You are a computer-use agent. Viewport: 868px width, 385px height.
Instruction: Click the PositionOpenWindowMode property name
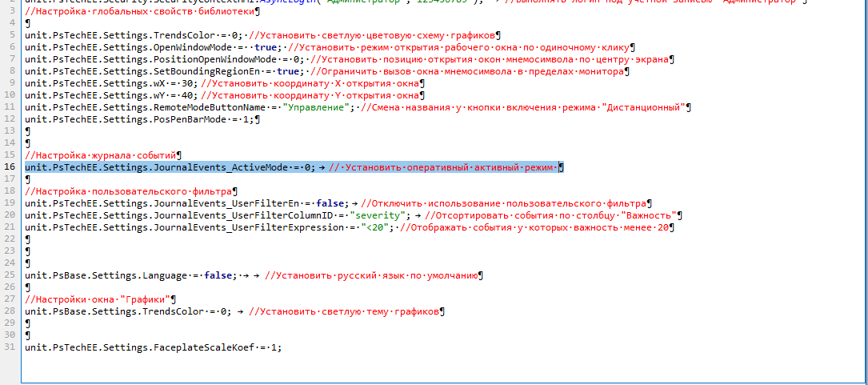point(213,59)
